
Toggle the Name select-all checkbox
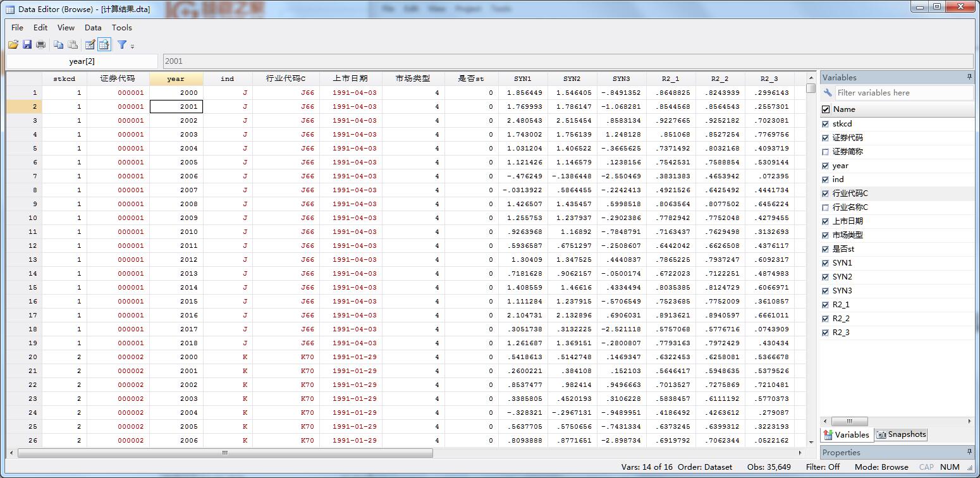pyautogui.click(x=826, y=109)
